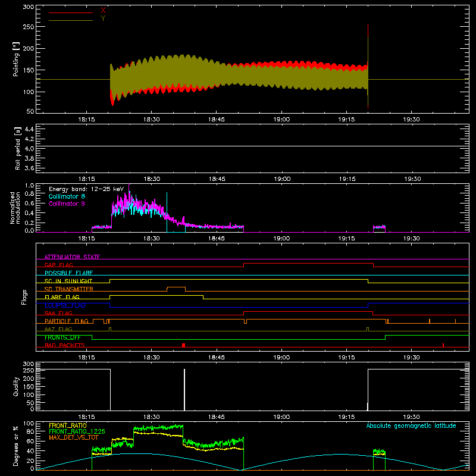The image size is (476, 476).
Task: Click the 'Quality' axis title
Action: pyautogui.click(x=16, y=386)
